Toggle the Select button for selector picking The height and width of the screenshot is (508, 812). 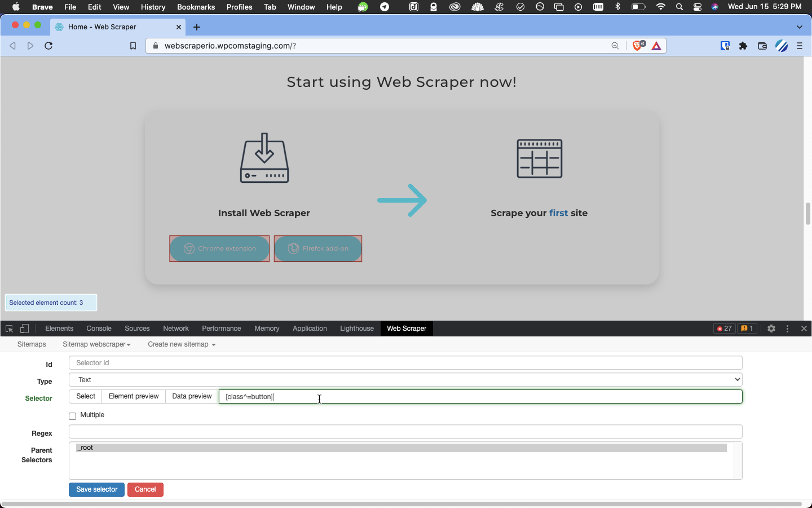pyautogui.click(x=86, y=397)
